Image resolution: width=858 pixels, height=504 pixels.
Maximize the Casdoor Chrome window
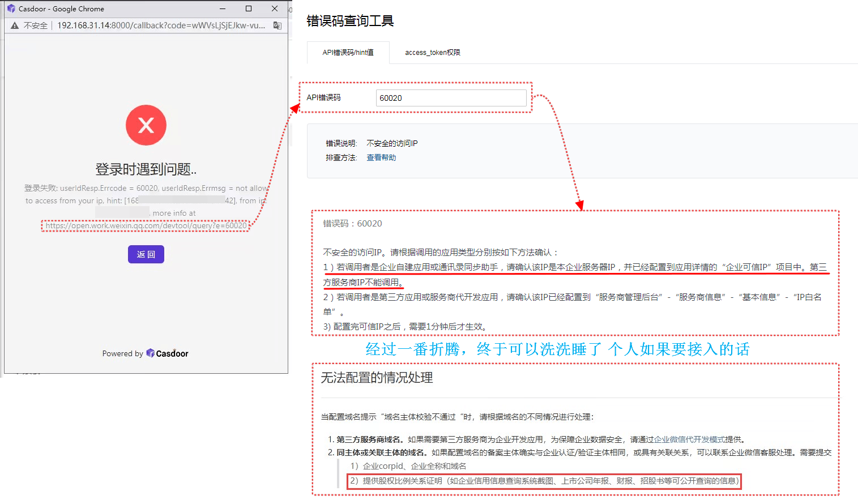click(247, 8)
